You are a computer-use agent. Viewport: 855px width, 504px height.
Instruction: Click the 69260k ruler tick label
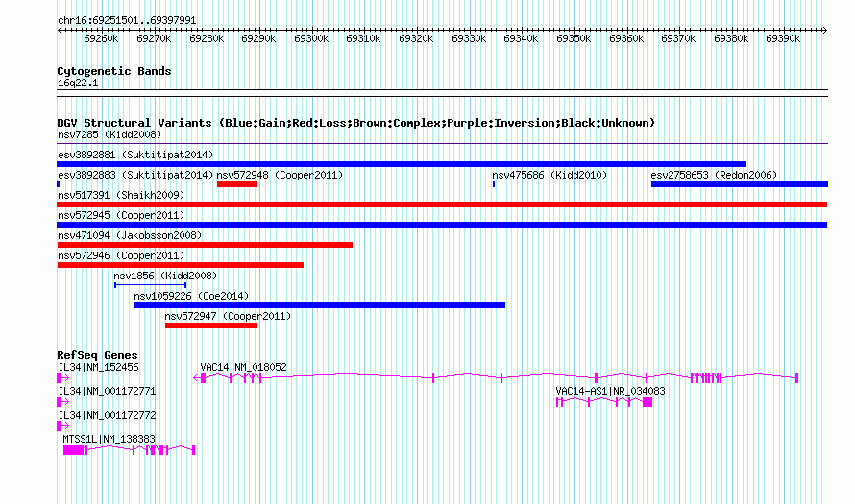(102, 38)
